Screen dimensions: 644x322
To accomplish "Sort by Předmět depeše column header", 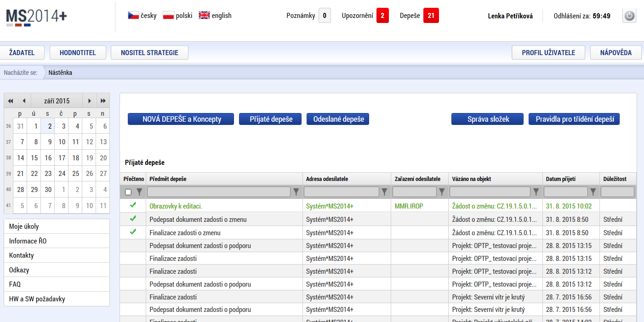I will pos(168,179).
